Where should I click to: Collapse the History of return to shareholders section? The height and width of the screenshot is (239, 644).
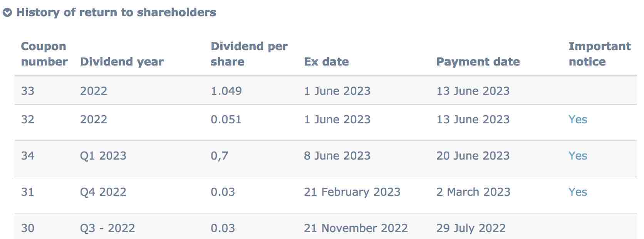pyautogui.click(x=7, y=13)
